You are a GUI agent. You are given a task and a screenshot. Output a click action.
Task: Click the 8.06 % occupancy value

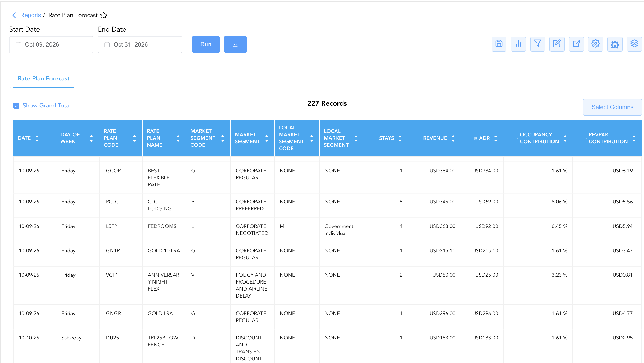[559, 202]
